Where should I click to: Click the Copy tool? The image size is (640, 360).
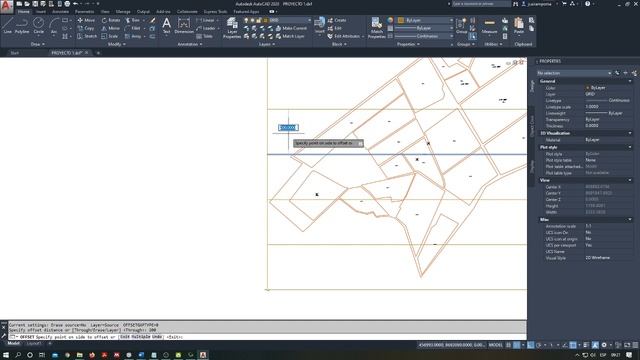(86, 28)
